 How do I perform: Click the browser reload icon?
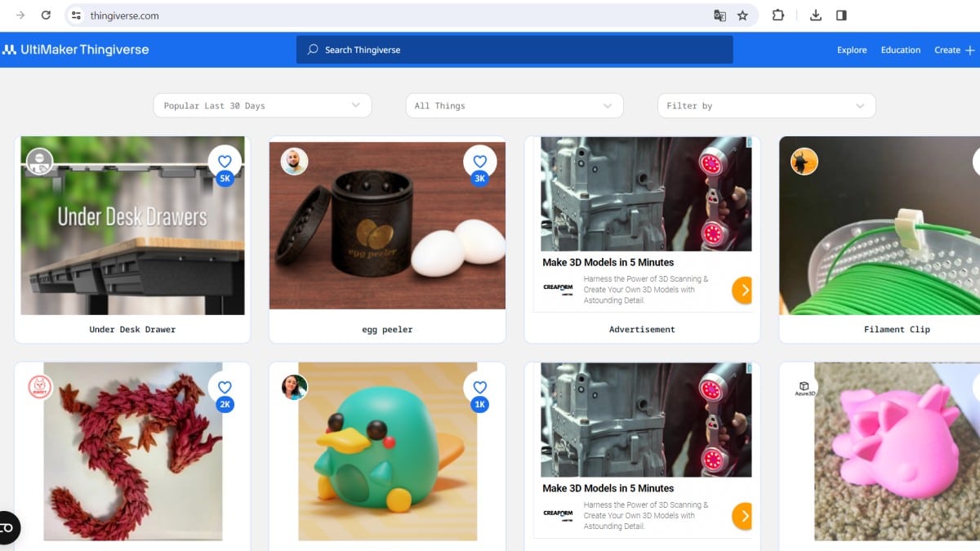(x=46, y=16)
